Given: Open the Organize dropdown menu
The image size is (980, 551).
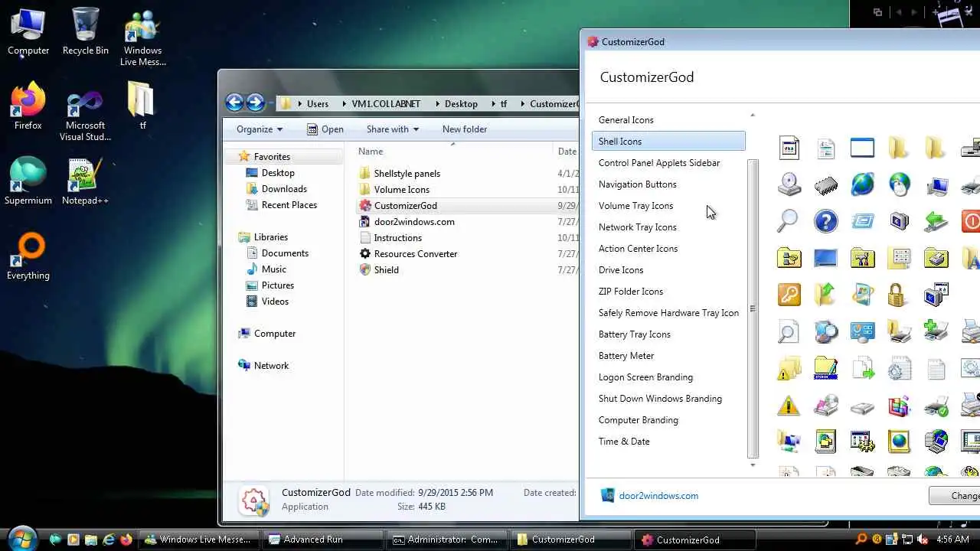Looking at the screenshot, I should [x=260, y=129].
